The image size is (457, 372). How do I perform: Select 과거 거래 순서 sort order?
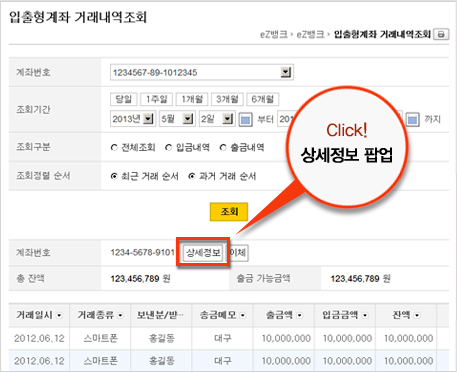pos(192,176)
